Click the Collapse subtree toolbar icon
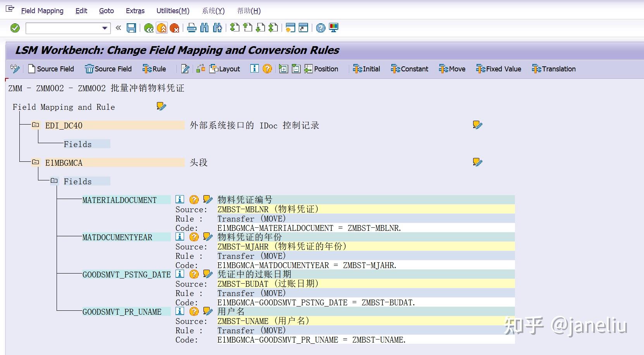 click(296, 69)
